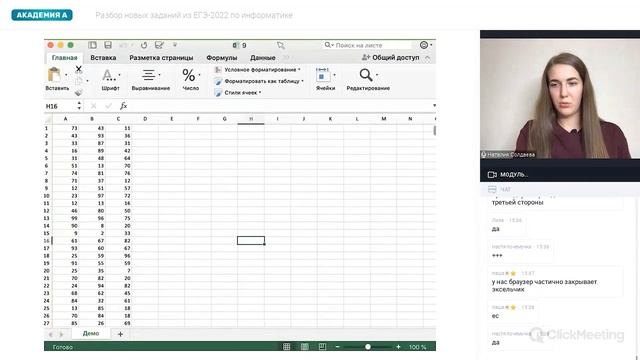Open the Alignment (Выравнивание) group icon
The height and width of the screenshot is (360, 640).
point(149,75)
